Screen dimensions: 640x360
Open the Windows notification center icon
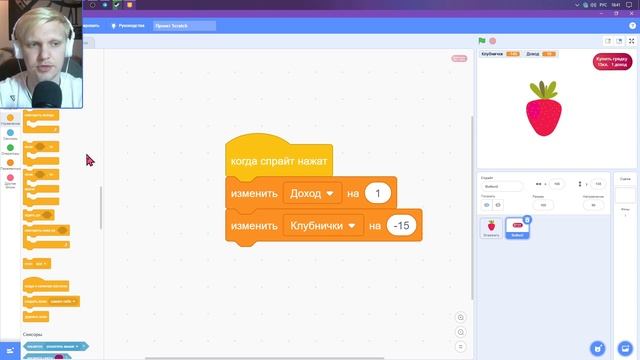click(x=629, y=5)
